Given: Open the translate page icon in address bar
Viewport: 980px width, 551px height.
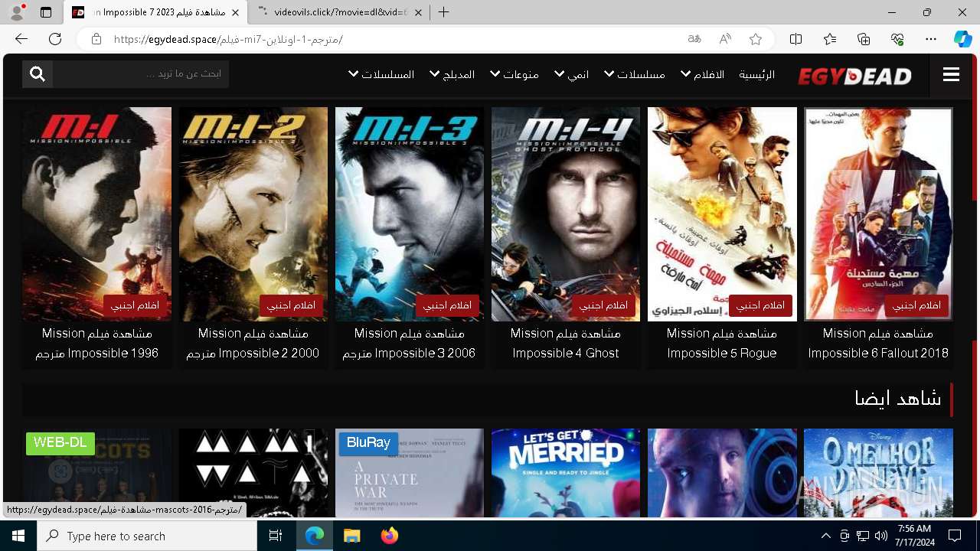Looking at the screenshot, I should [694, 39].
